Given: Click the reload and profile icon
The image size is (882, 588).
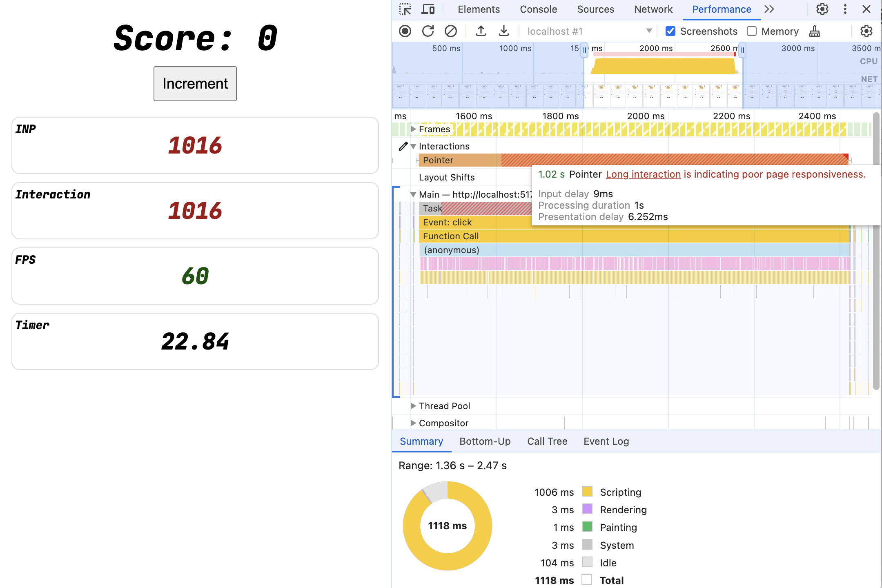Looking at the screenshot, I should pyautogui.click(x=427, y=31).
